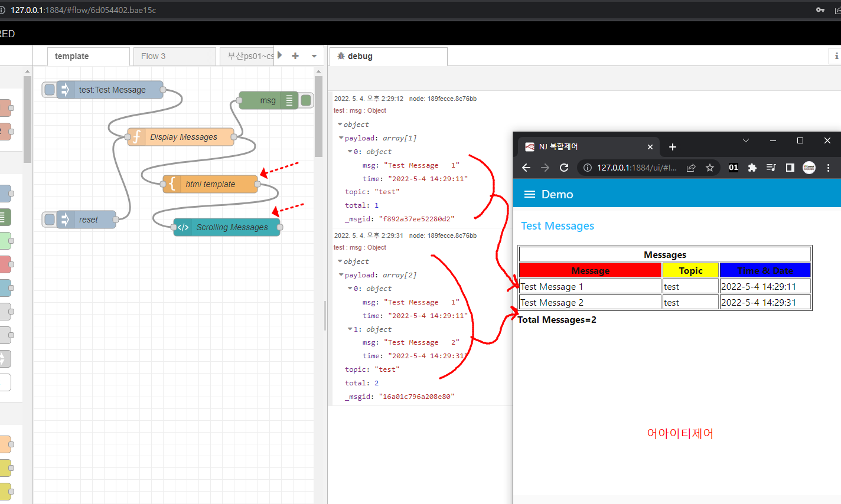Go back in the dashboard browser window
Viewport: 841px width, 504px height.
pos(526,168)
